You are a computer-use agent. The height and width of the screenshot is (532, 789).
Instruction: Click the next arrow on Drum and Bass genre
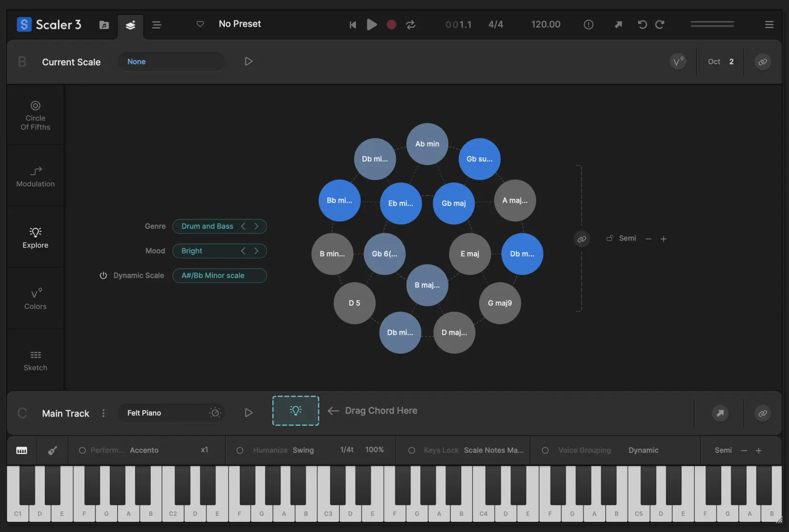(257, 226)
